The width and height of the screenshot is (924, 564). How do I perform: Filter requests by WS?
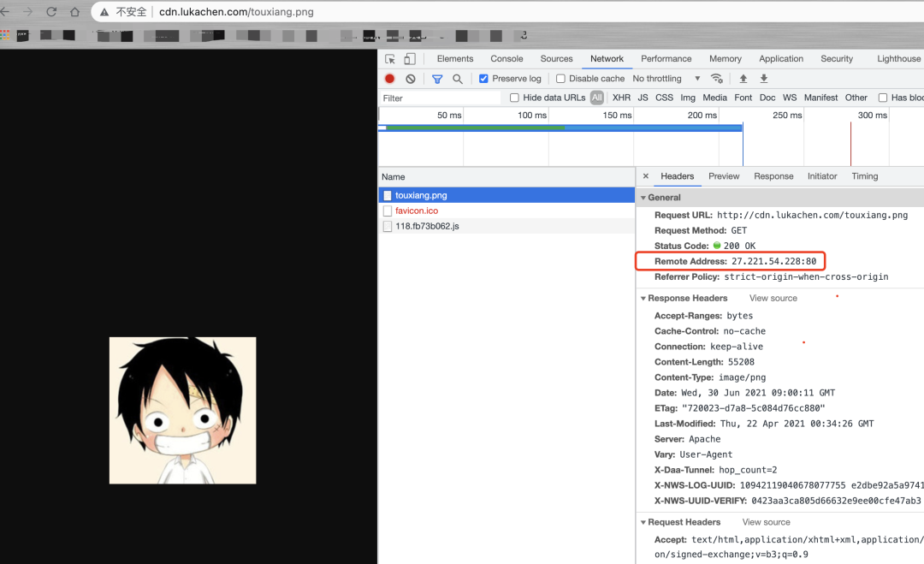(790, 98)
